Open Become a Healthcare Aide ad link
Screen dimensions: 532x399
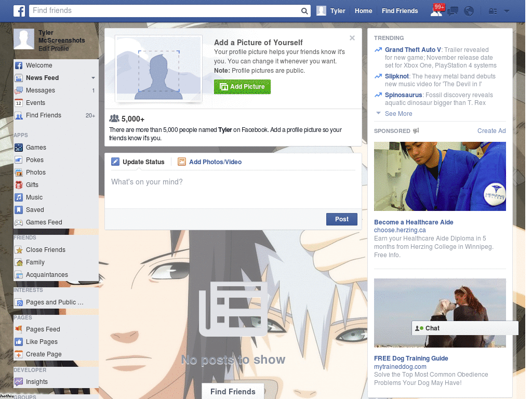point(414,222)
